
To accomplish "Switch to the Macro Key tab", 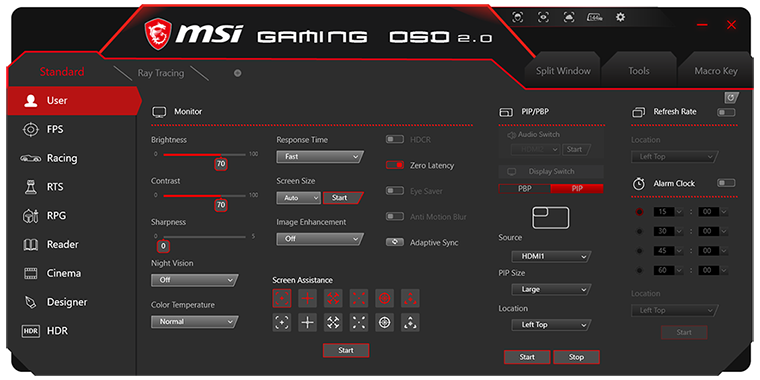I will [x=715, y=71].
